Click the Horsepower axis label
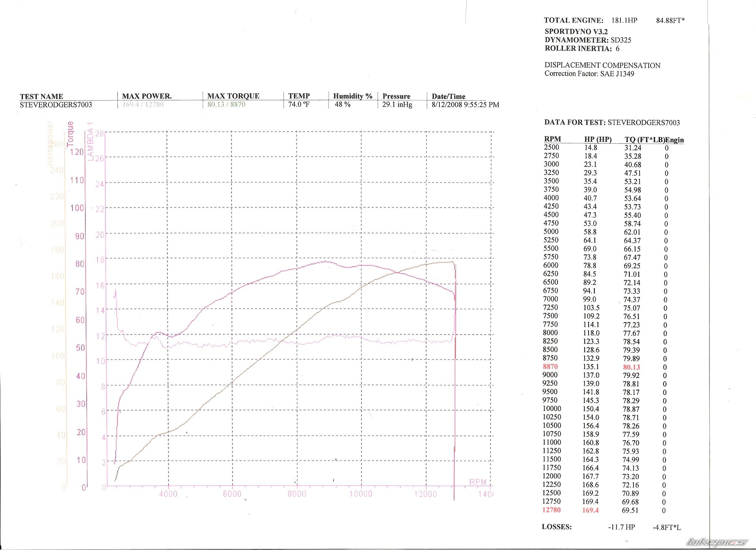Screen dimensions: 756x550 coord(50,143)
